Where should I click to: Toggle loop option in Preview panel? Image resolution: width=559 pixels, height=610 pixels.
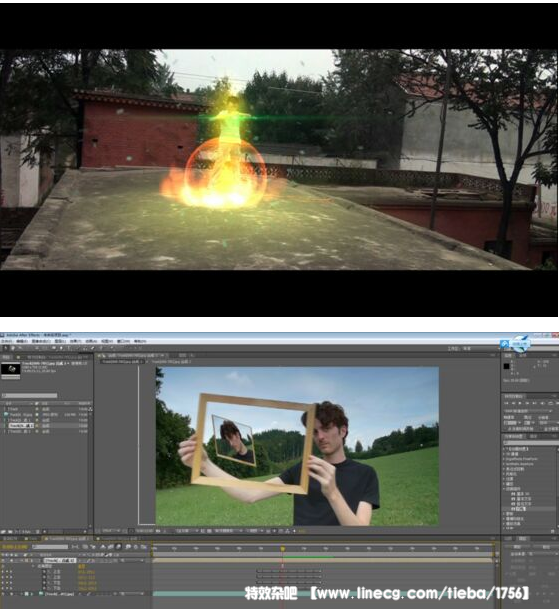tap(551, 403)
